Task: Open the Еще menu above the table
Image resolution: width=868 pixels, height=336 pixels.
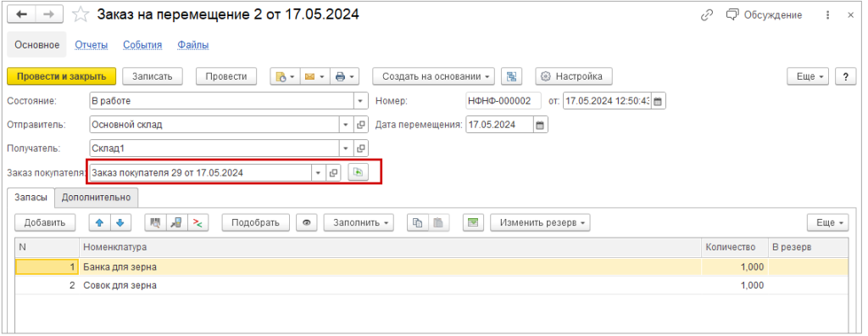Action: coord(827,223)
